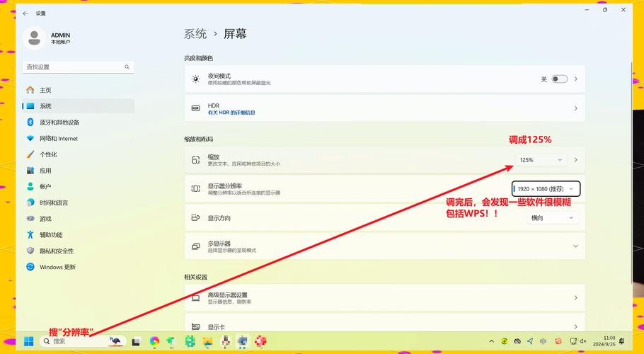The width and height of the screenshot is (644, 354).
Task: Select 时间和语言 in the sidebar
Action: pyautogui.click(x=54, y=202)
